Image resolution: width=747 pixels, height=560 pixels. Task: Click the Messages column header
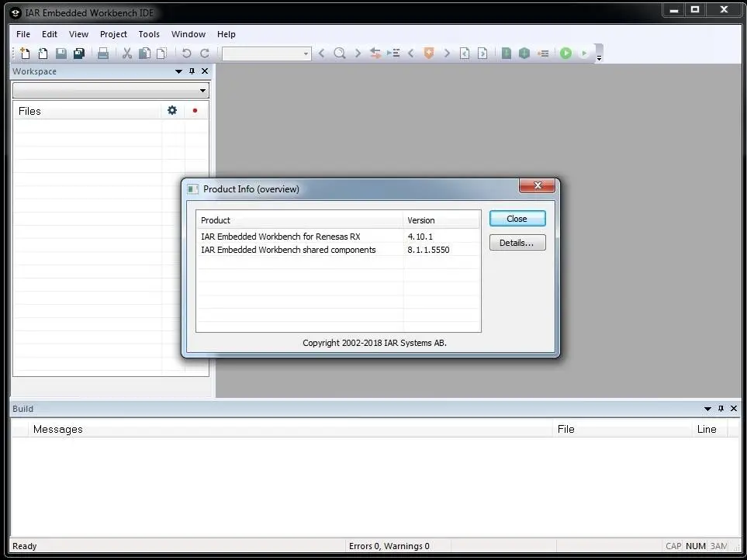pos(290,429)
